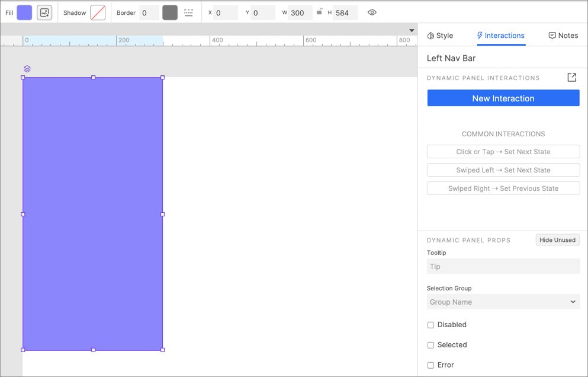
Task: Check the Selected checkbox
Action: click(430, 345)
